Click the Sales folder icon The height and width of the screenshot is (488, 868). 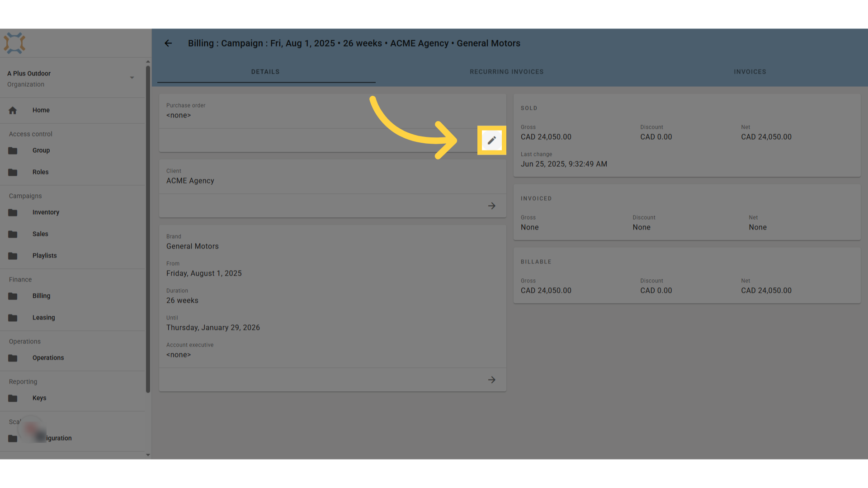tap(13, 234)
